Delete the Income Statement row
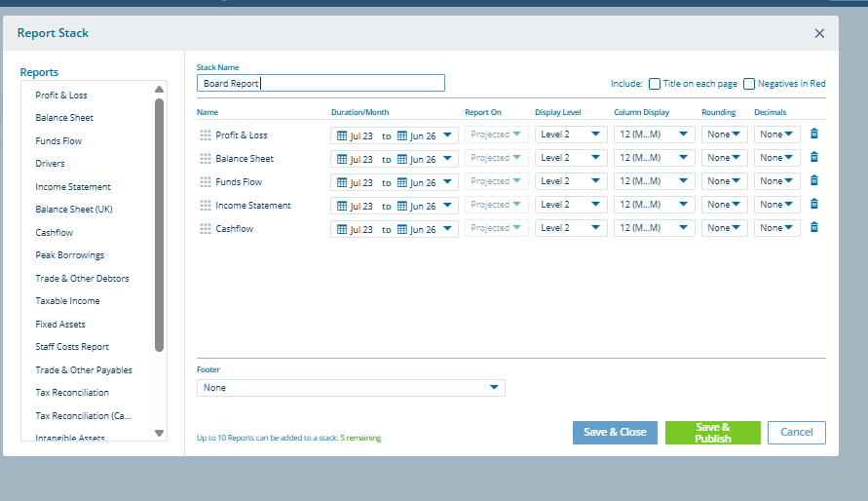 click(814, 204)
